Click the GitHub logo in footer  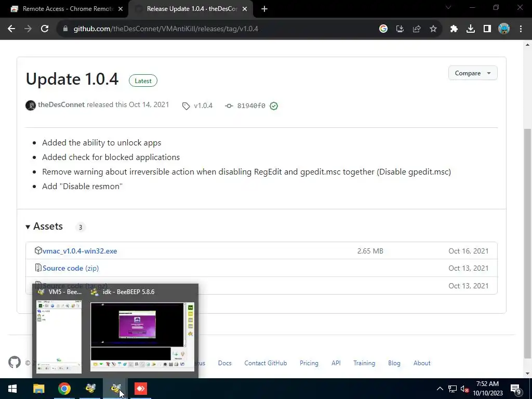tap(15, 362)
